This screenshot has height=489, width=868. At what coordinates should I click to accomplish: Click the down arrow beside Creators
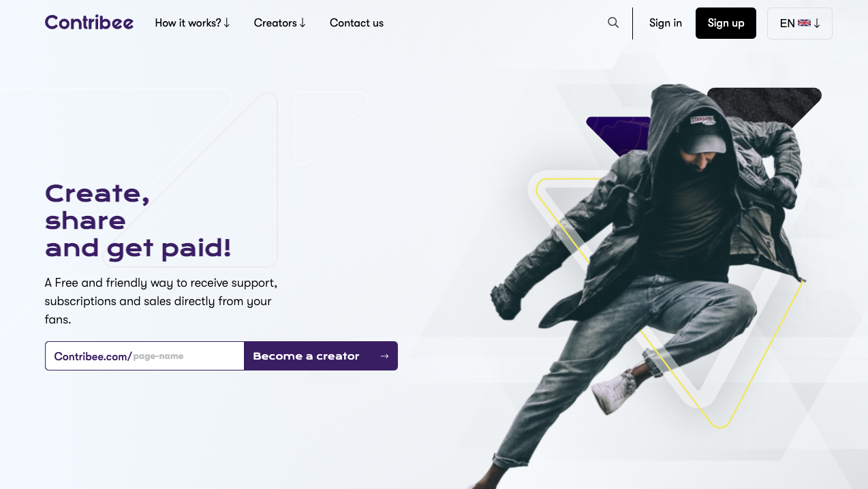(303, 23)
